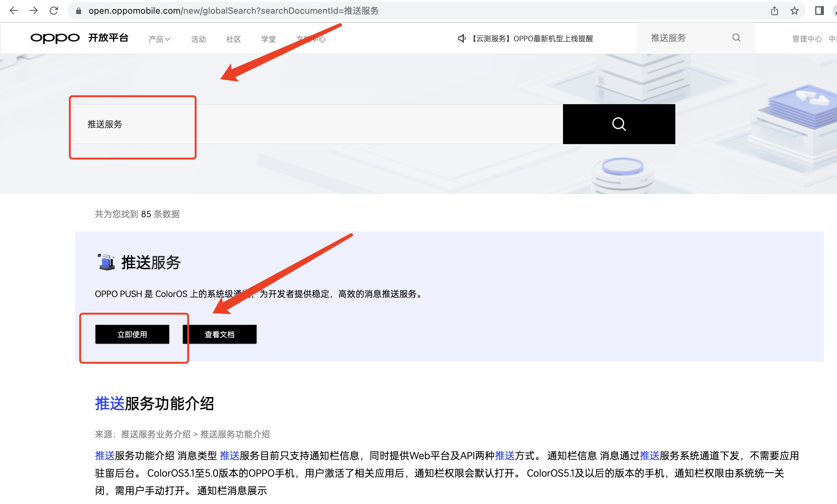Screen dimensions: 837x504
Task: Bookmark this page with the star icon
Action: (794, 11)
